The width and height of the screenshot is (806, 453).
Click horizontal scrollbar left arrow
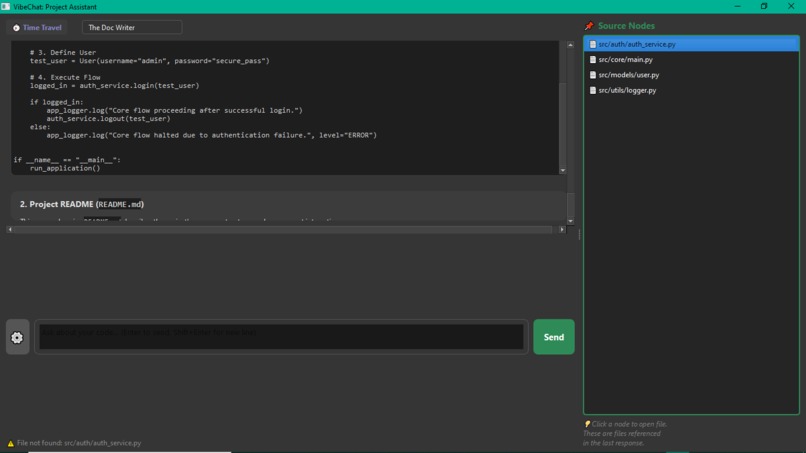point(10,229)
